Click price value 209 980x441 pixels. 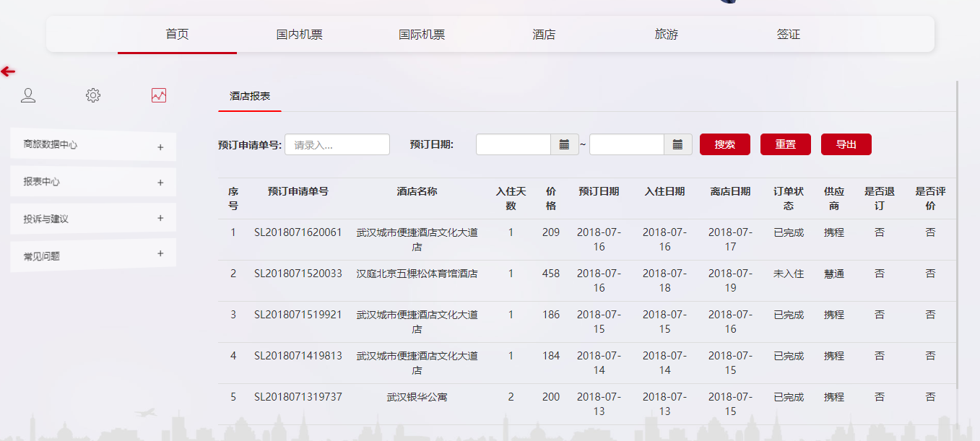coord(551,232)
